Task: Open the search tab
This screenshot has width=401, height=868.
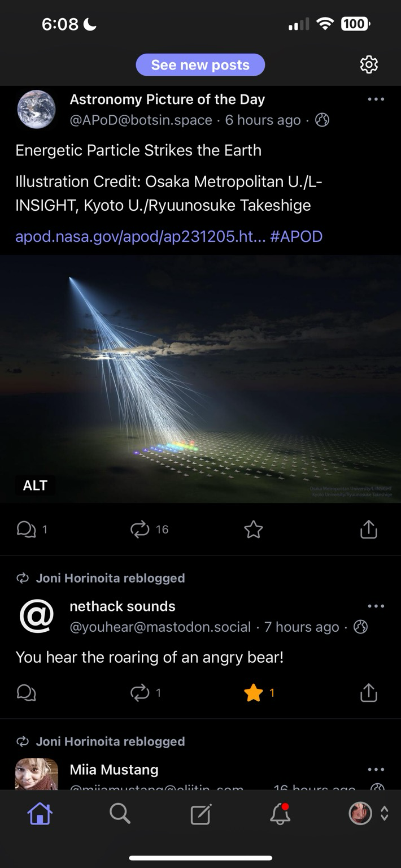Action: [x=120, y=814]
